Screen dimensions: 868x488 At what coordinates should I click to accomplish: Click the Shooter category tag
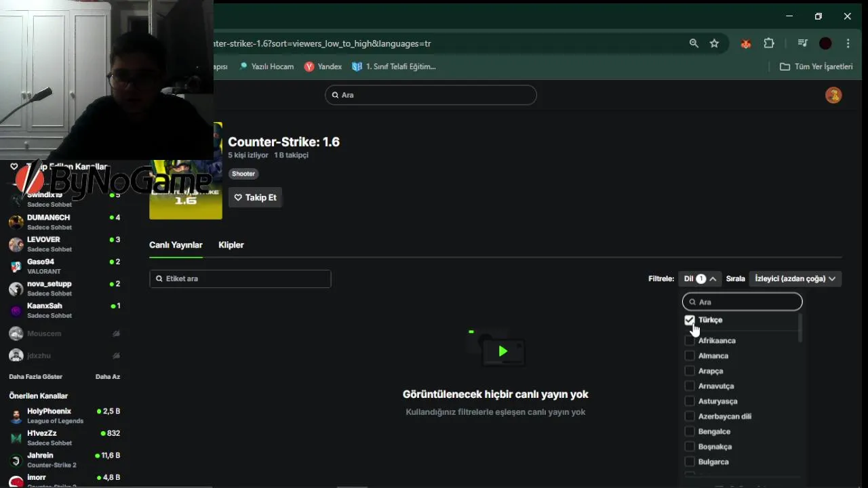coord(243,174)
